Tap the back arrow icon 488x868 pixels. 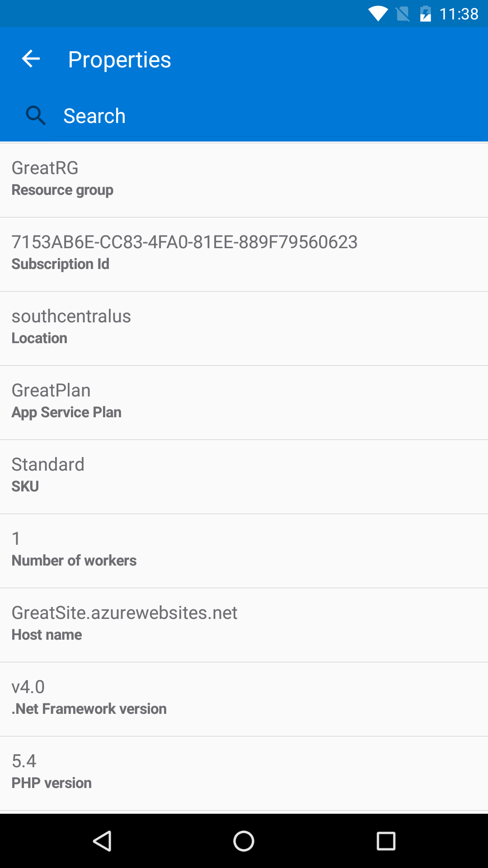point(31,59)
